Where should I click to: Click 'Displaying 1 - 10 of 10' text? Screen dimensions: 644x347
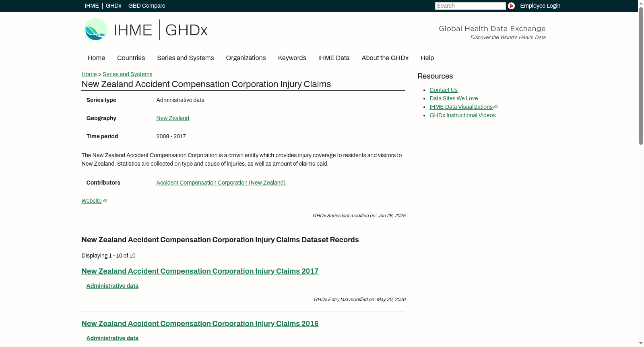[109, 256]
